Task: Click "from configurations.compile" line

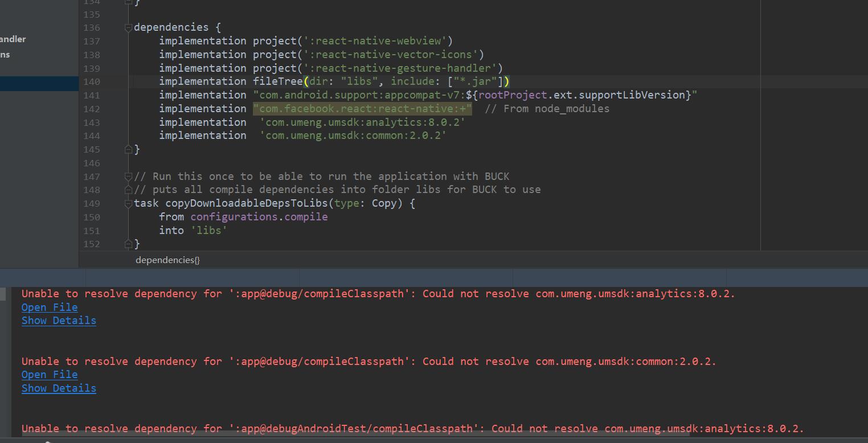Action: click(x=243, y=217)
